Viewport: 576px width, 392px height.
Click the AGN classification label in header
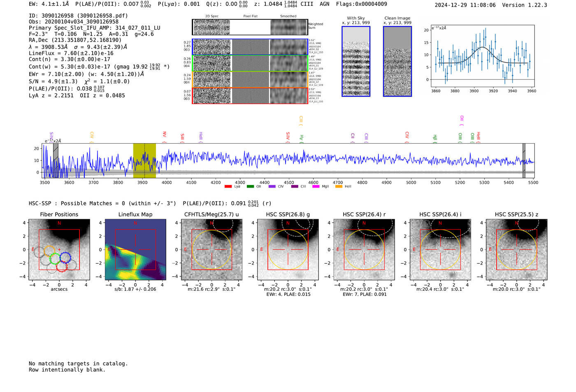[325, 4]
